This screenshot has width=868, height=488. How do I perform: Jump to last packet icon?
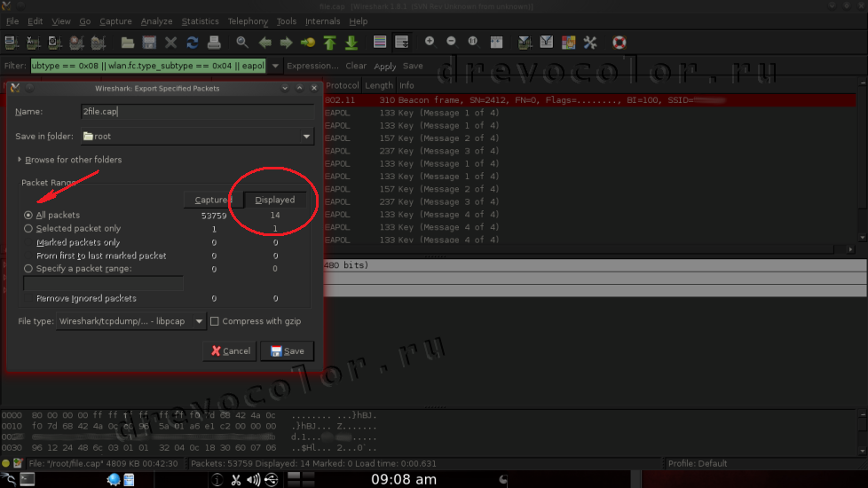(351, 42)
